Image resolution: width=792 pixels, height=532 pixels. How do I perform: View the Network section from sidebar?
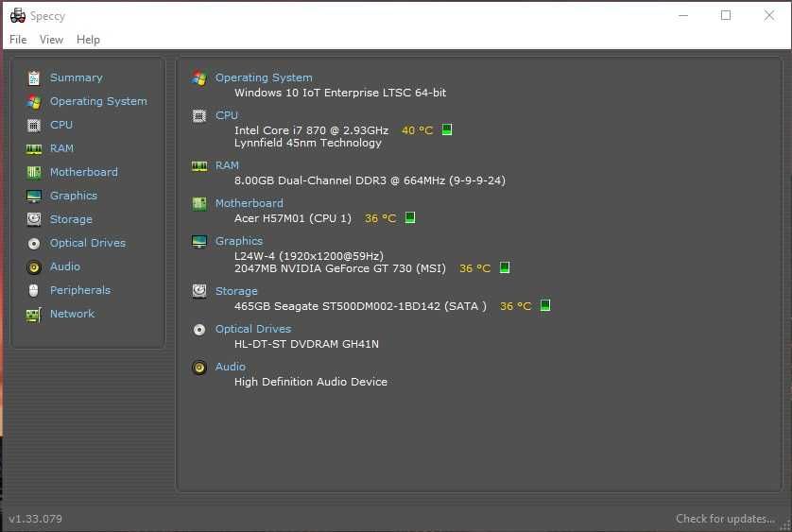click(72, 314)
